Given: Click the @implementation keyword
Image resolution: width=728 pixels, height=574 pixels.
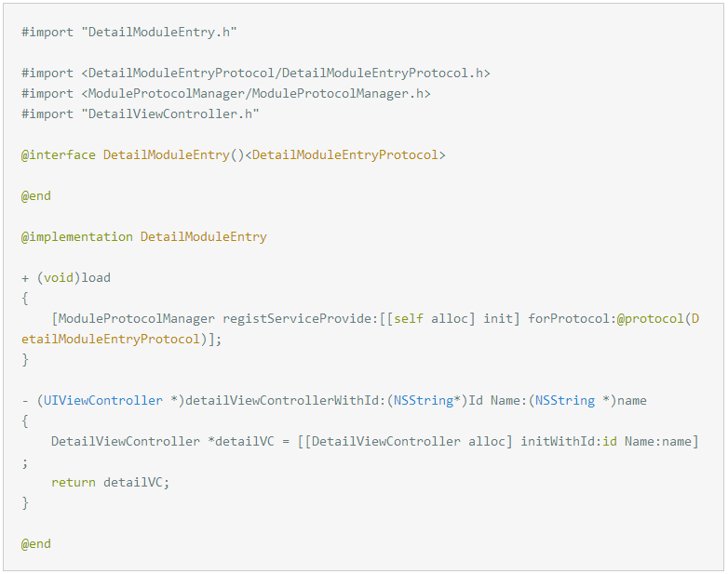Looking at the screenshot, I should 77,236.
